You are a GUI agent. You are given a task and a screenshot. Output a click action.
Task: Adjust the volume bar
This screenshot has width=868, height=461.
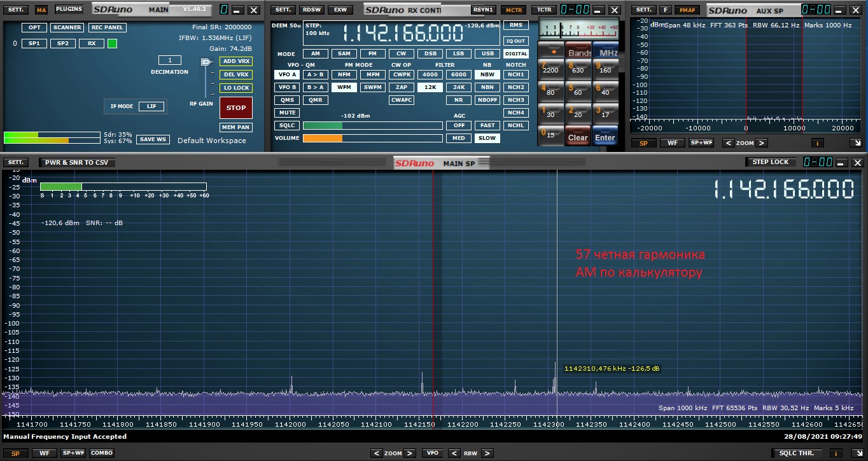pos(372,138)
